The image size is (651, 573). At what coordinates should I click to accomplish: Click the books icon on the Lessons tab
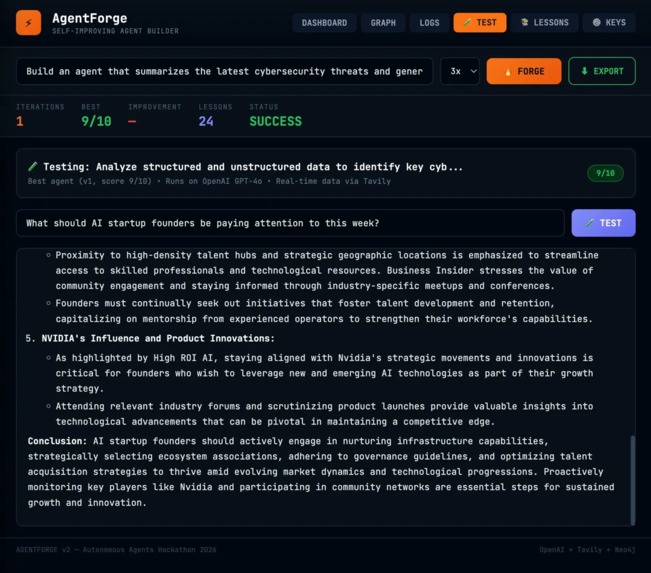pos(525,22)
